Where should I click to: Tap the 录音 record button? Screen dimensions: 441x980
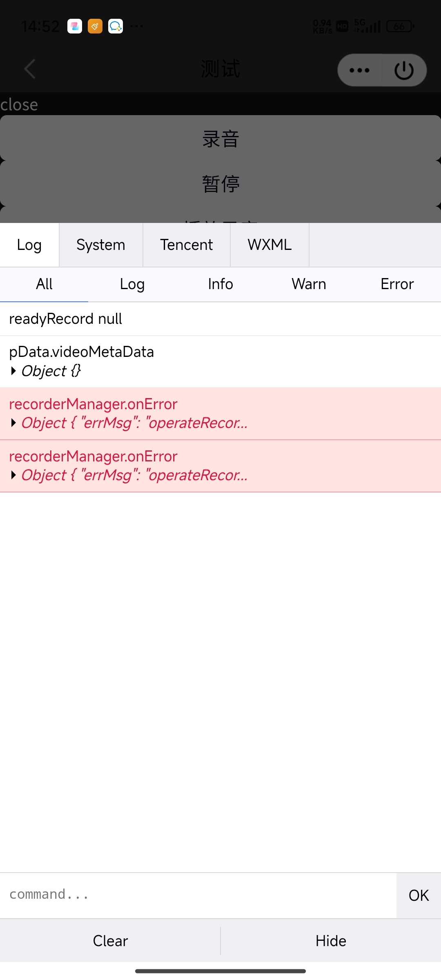(220, 139)
